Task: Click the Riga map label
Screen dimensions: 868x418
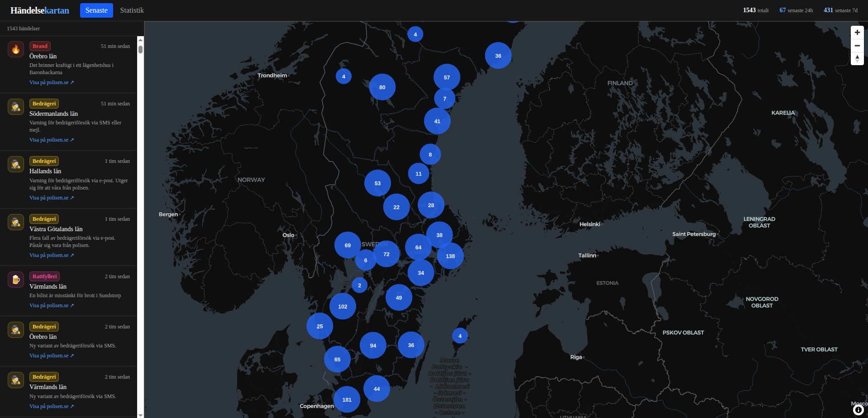Action: tap(576, 357)
